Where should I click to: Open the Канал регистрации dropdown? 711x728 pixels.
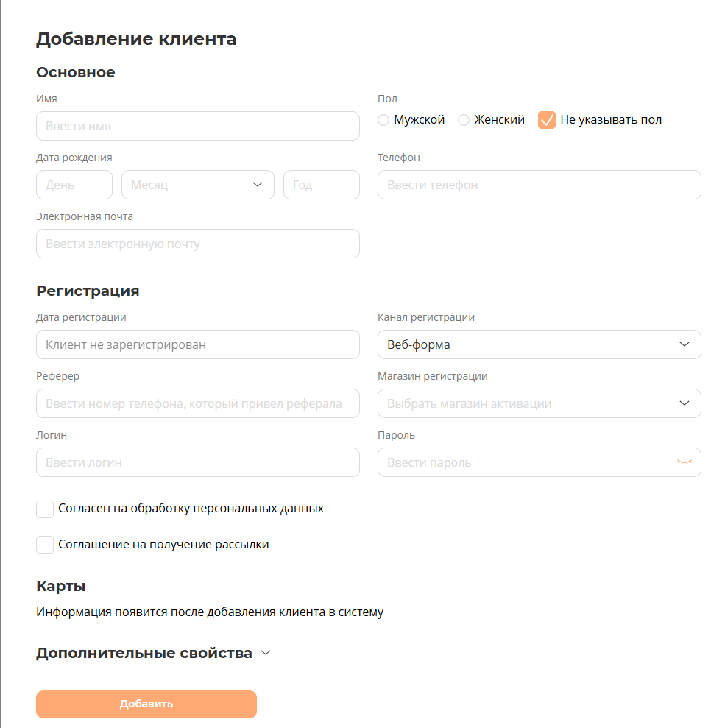[x=539, y=344]
